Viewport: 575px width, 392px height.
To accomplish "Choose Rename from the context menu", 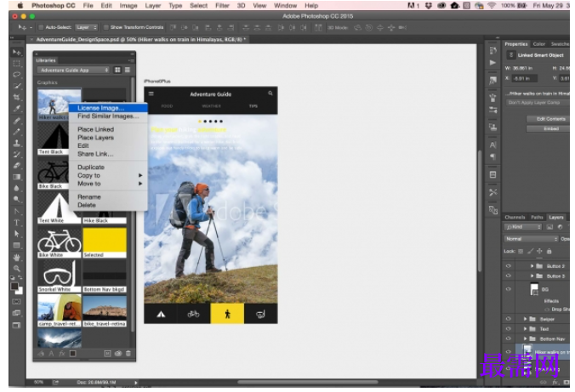I will 108,197.
